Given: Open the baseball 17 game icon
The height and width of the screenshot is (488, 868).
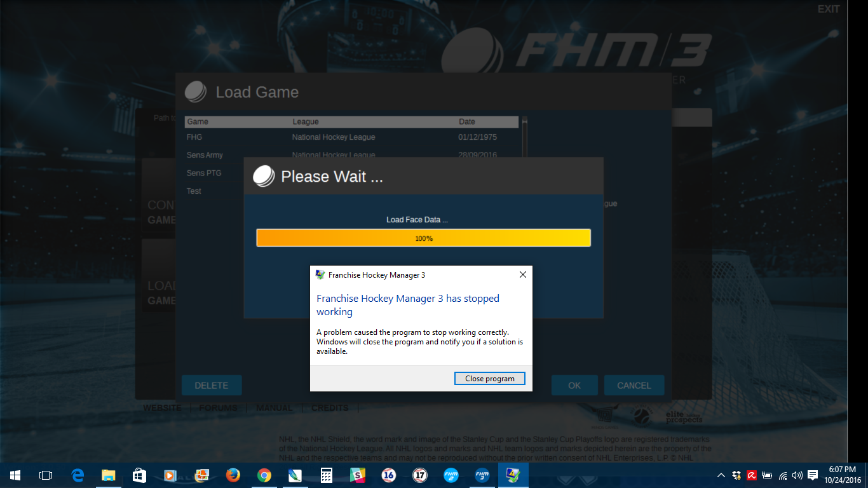Looking at the screenshot, I should coord(420,475).
